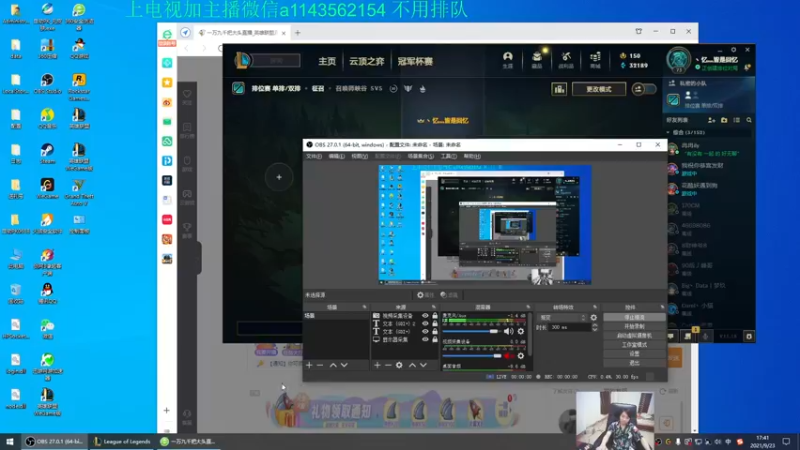Start virtual camera in OBS controls
This screenshot has height=450, width=800.
click(634, 336)
